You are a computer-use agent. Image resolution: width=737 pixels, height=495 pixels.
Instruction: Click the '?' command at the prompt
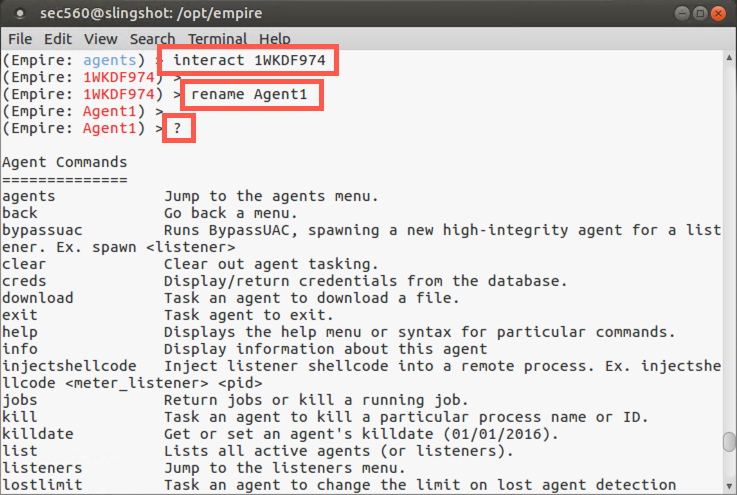coord(177,128)
